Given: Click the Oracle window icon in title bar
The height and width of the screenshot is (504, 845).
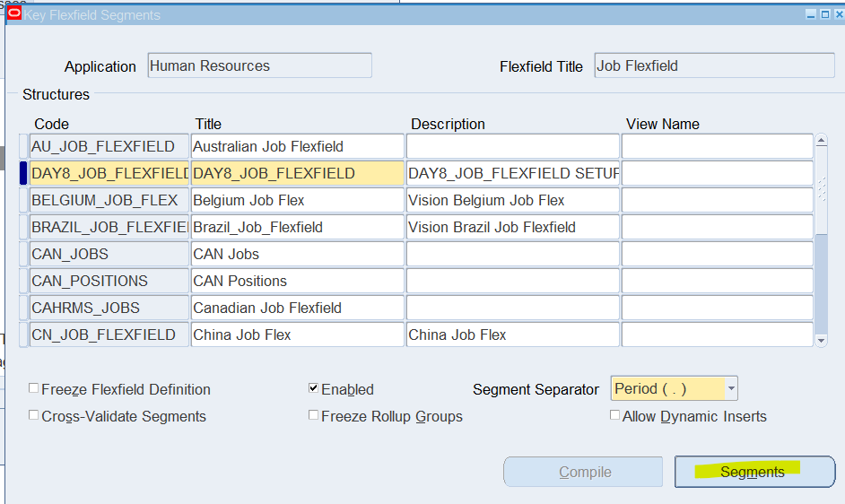Looking at the screenshot, I should [x=14, y=14].
